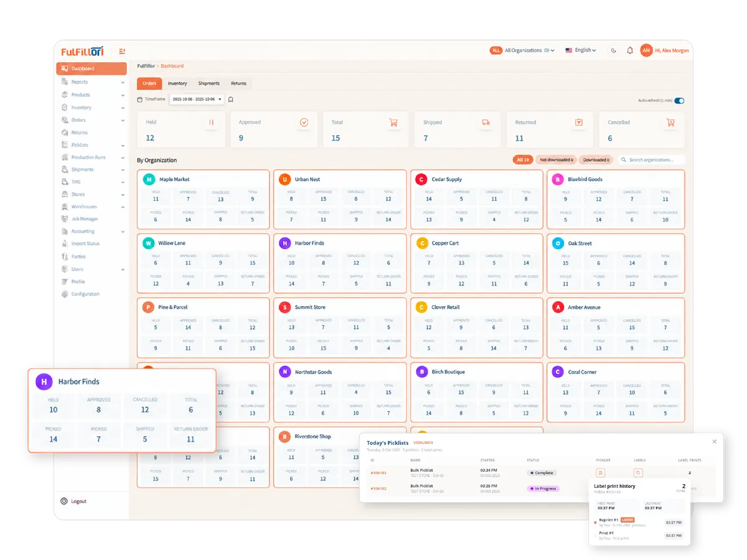This screenshot has height=560, width=747.
Task: Filter organizations by All 19
Action: tap(522, 160)
